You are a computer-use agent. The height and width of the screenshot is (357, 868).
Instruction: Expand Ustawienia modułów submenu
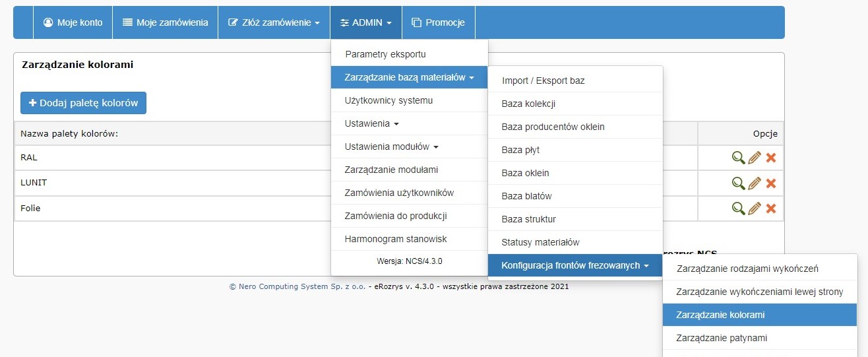click(391, 146)
